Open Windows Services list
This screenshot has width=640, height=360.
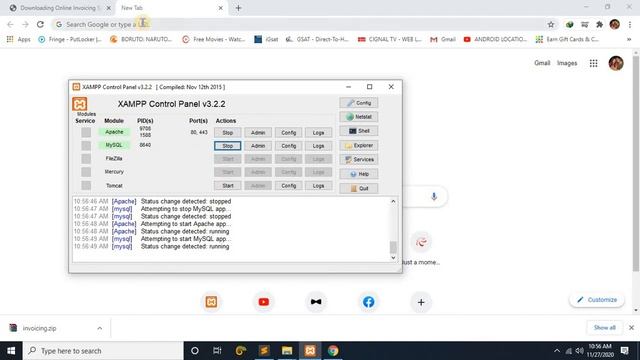359,160
